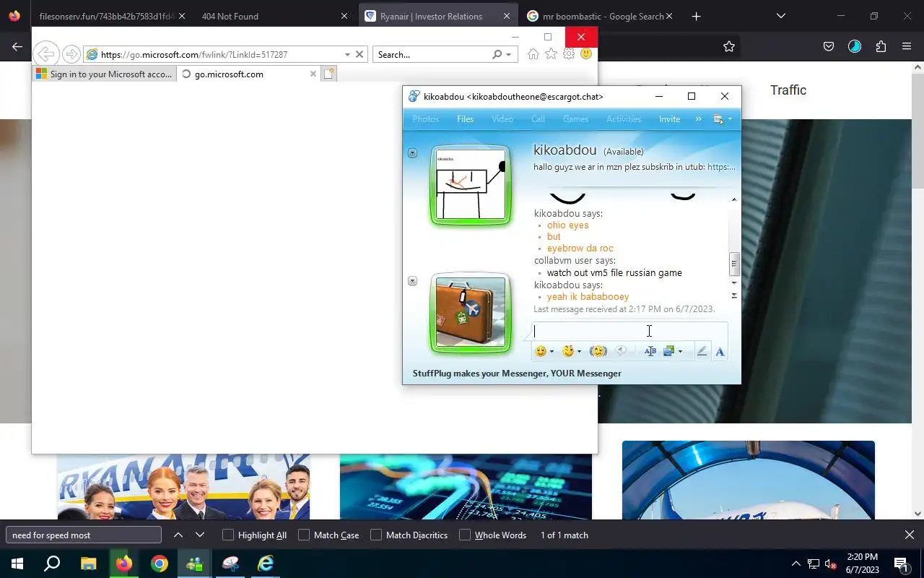This screenshot has width=924, height=578.
Task: Open Internet Explorer tools gear
Action: [569, 54]
